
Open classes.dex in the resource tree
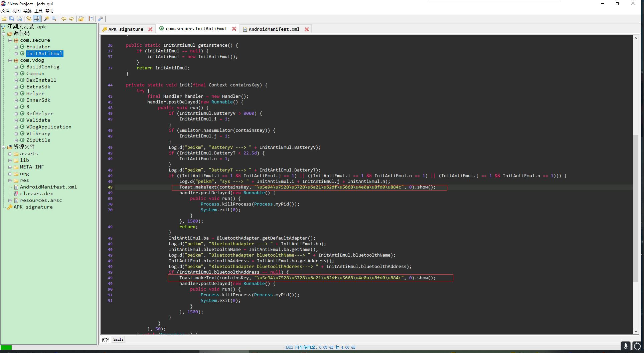(36, 194)
